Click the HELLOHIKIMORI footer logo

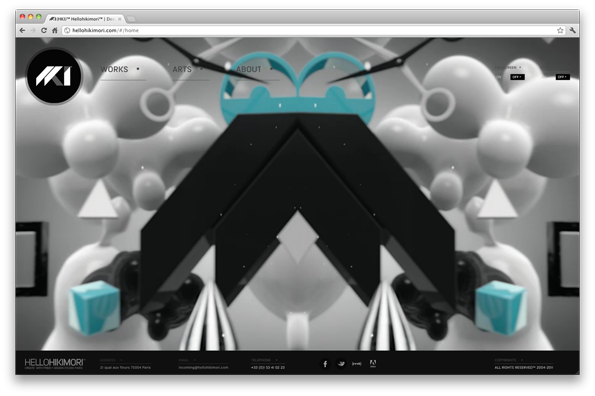coord(54,363)
